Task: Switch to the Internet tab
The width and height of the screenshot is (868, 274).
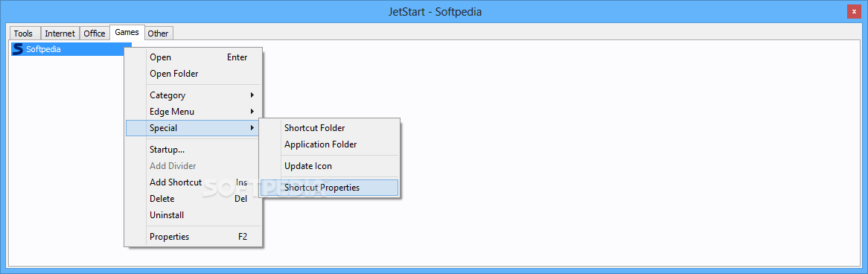Action: coord(60,34)
